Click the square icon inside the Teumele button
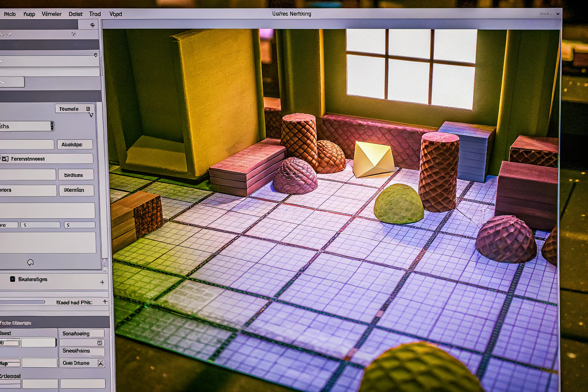Viewport: 588px width, 392px height. 88,109
